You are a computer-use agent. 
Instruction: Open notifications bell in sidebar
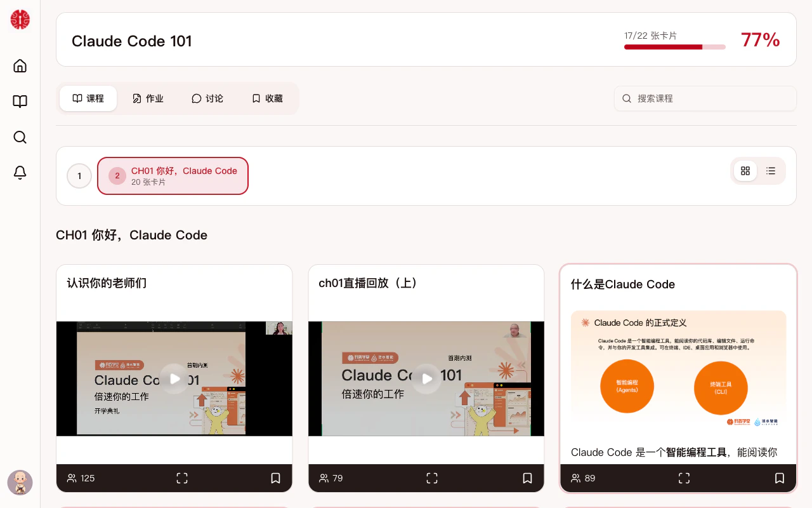[20, 173]
